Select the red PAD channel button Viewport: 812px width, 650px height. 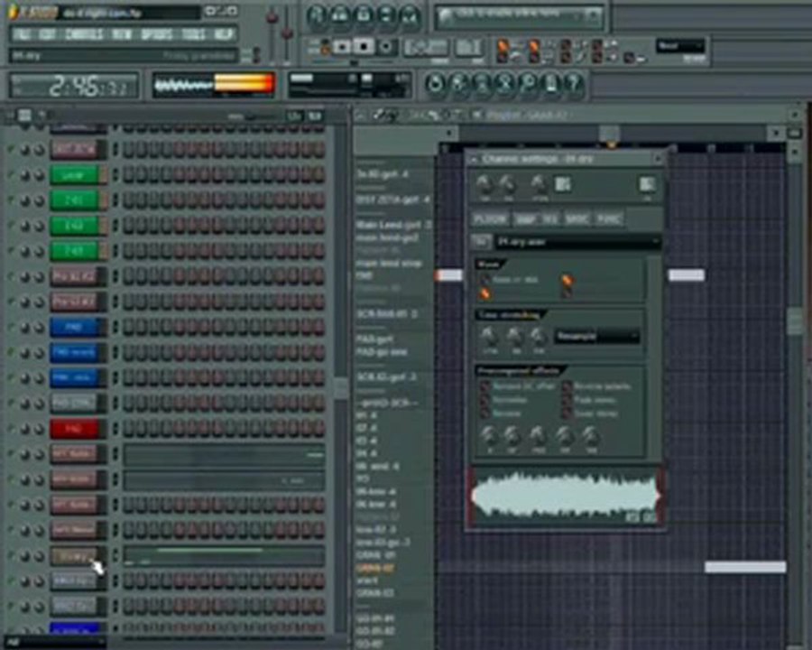[x=74, y=429]
